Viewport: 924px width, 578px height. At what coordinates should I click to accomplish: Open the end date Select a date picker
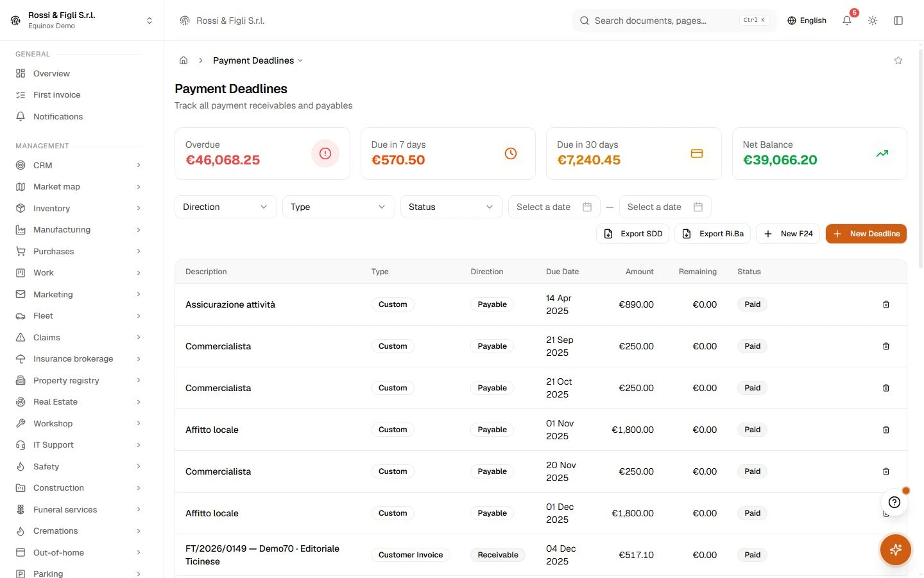[665, 207]
